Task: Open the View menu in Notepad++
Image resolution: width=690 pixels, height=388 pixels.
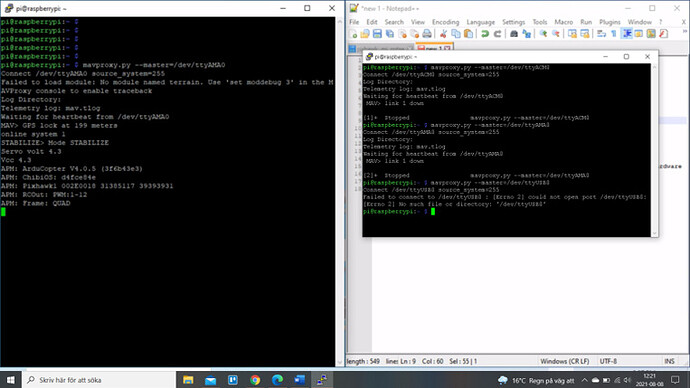Action: [x=418, y=22]
